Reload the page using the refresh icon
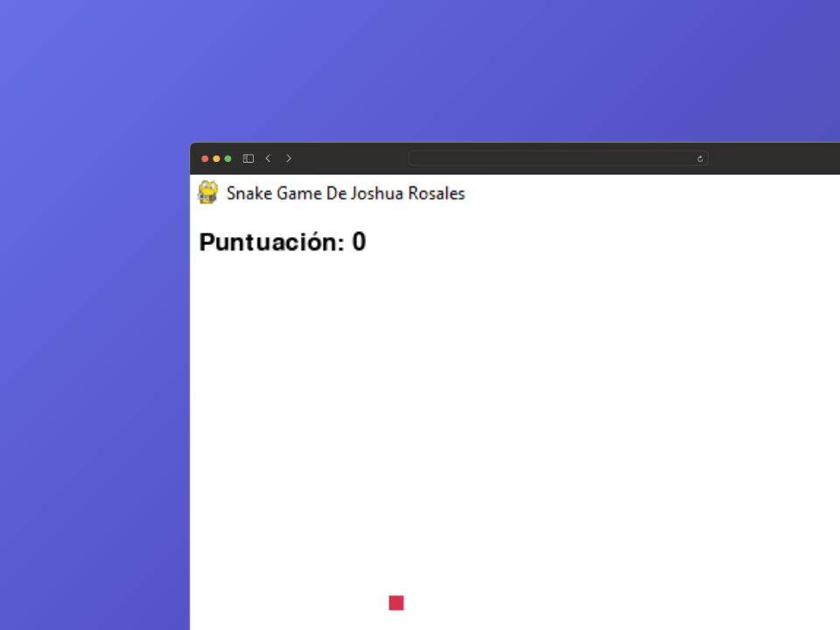Screen dimensions: 840x630 tap(700, 158)
